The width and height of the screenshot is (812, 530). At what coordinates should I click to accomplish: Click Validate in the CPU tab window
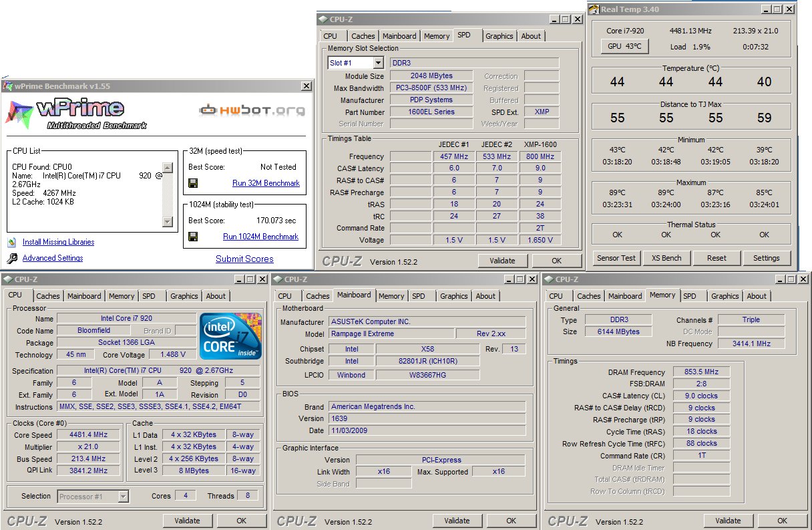(x=187, y=521)
